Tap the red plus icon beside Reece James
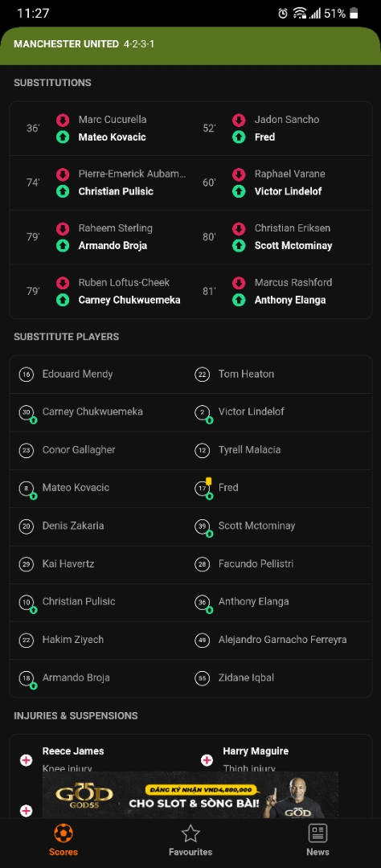Screen dimensions: 381x868 tap(26, 760)
